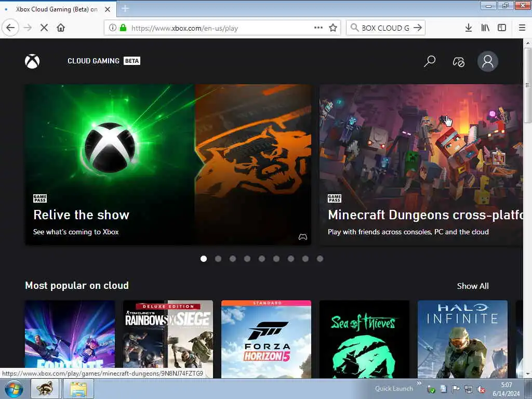Submit the search with the arrow icon
The image size is (532, 399).
(418, 28)
